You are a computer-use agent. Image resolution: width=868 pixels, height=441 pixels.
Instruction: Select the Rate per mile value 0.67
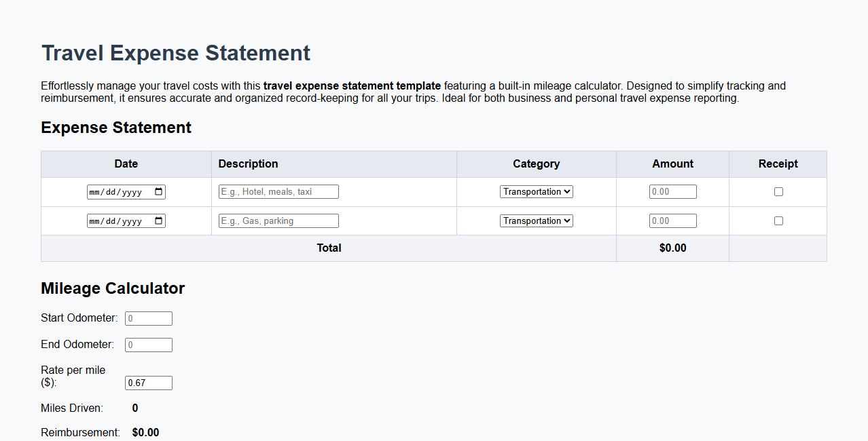[x=148, y=383]
